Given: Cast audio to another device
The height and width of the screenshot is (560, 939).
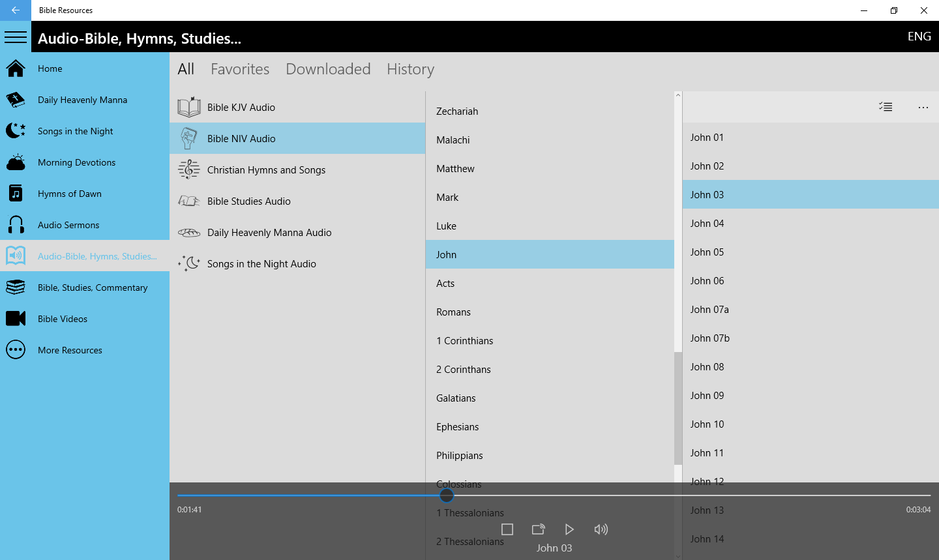Looking at the screenshot, I should pyautogui.click(x=538, y=529).
